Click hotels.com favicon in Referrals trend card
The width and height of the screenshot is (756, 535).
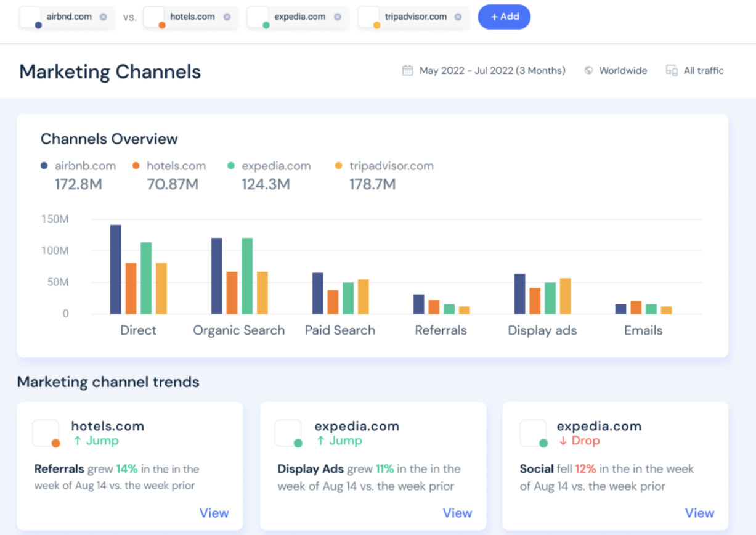click(x=46, y=433)
